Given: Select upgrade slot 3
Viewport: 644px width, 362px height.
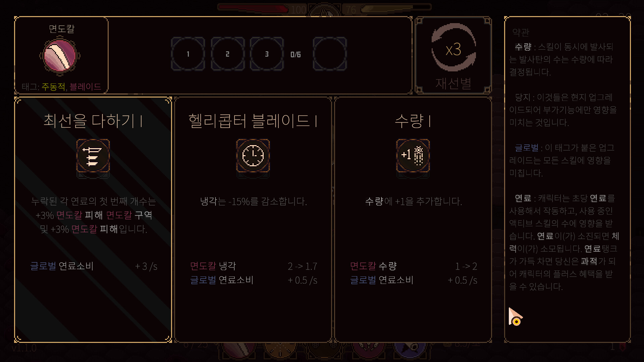Looking at the screenshot, I should [267, 54].
